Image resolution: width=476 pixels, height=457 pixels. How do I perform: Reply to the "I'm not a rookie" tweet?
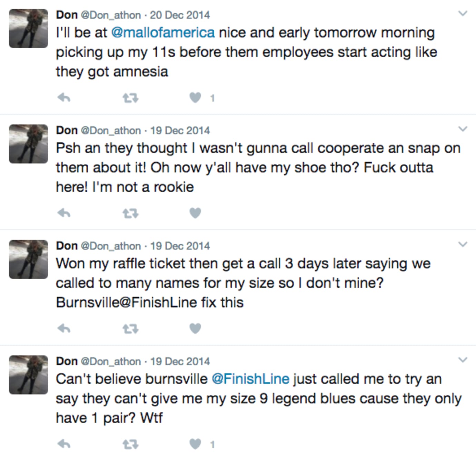[x=64, y=214]
